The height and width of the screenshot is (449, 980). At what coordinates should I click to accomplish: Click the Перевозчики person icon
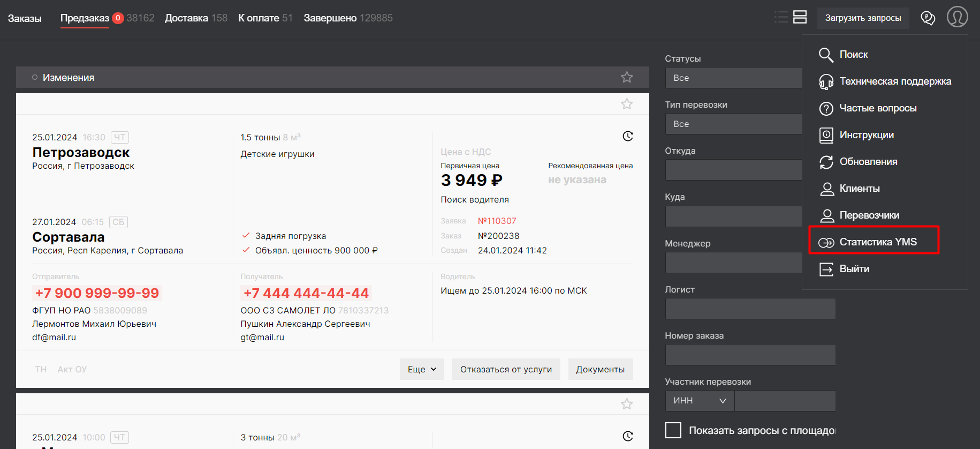point(827,215)
